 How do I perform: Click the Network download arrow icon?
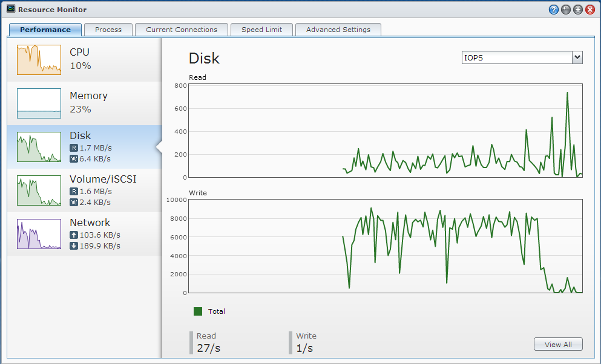pos(74,245)
